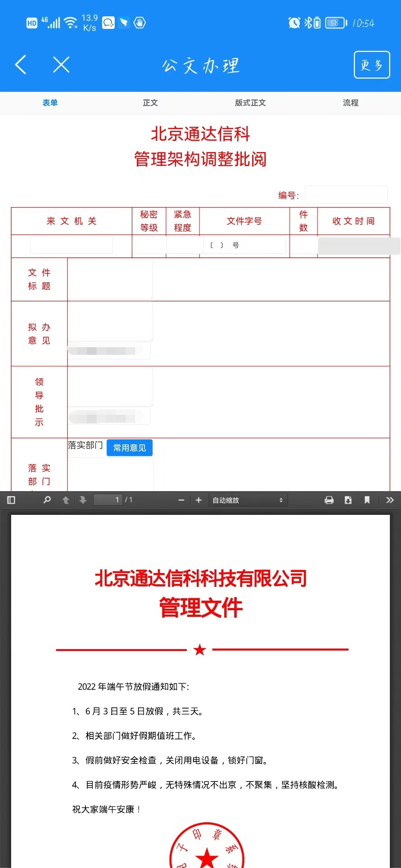Click the line "2022 年端午节放假通知如下:"

pos(134,687)
